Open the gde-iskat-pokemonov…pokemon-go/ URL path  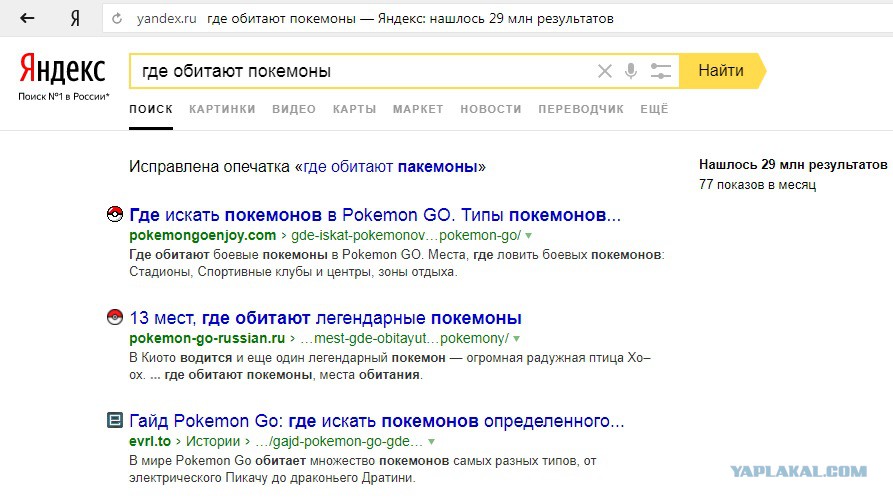(406, 235)
